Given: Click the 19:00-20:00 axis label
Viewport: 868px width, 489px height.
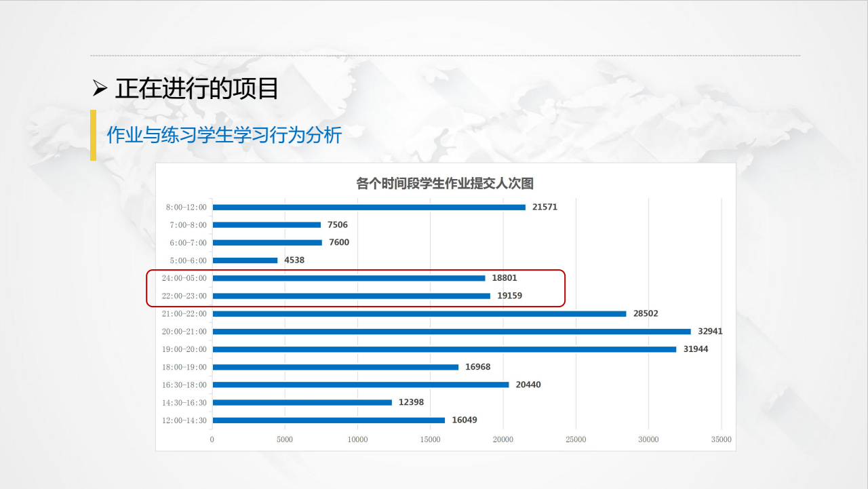Looking at the screenshot, I should click(x=184, y=349).
